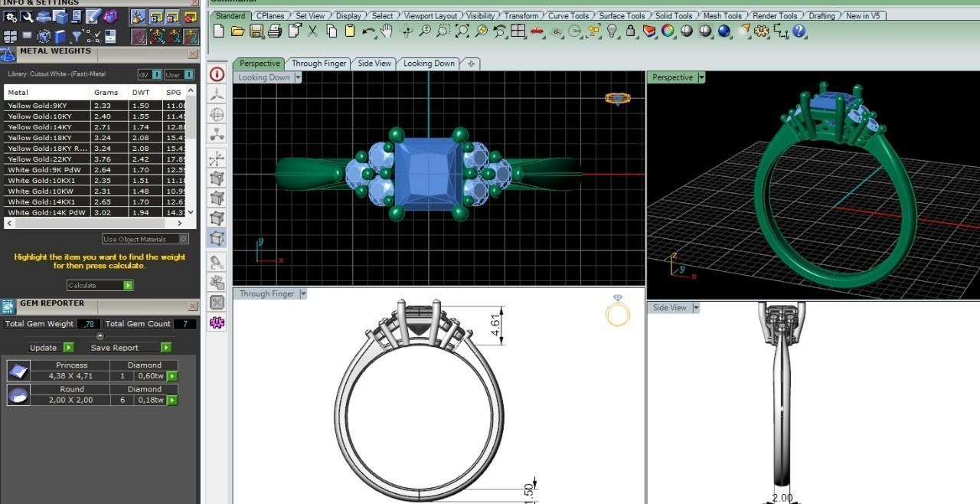This screenshot has height=504, width=980.
Task: Open the Transform toolbar tab
Action: [x=521, y=15]
